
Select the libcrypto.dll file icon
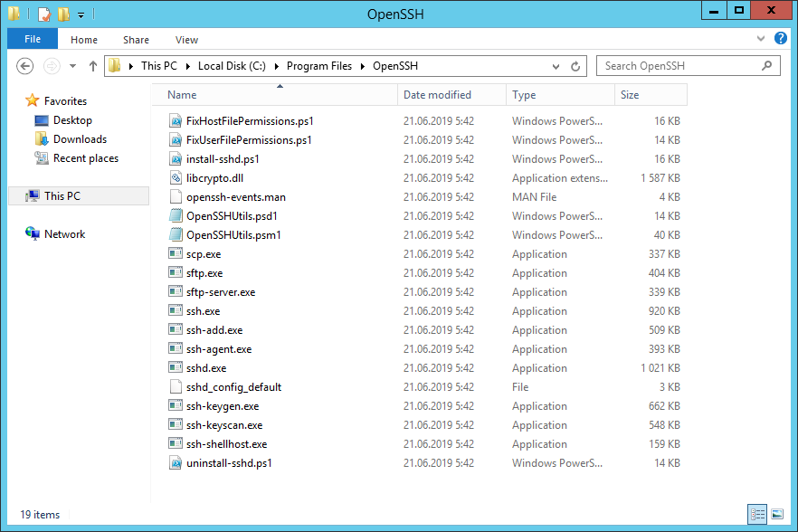pos(175,177)
